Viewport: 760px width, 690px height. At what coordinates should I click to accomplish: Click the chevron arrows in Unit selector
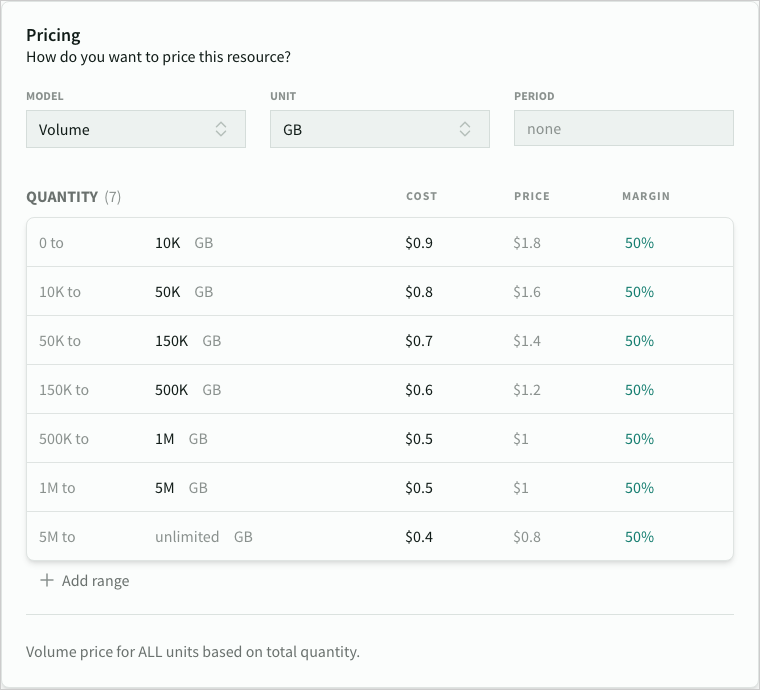point(465,129)
